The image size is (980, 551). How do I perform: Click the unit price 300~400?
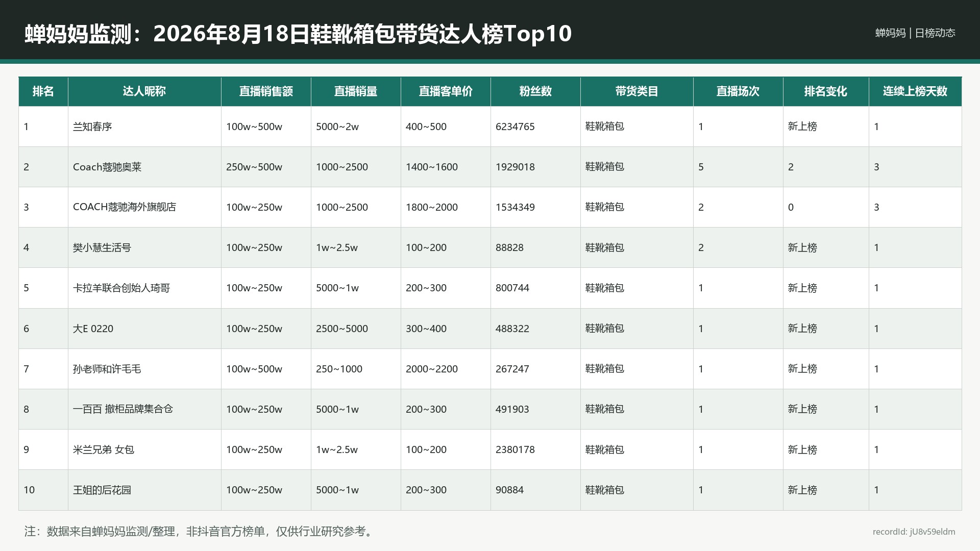coord(426,329)
